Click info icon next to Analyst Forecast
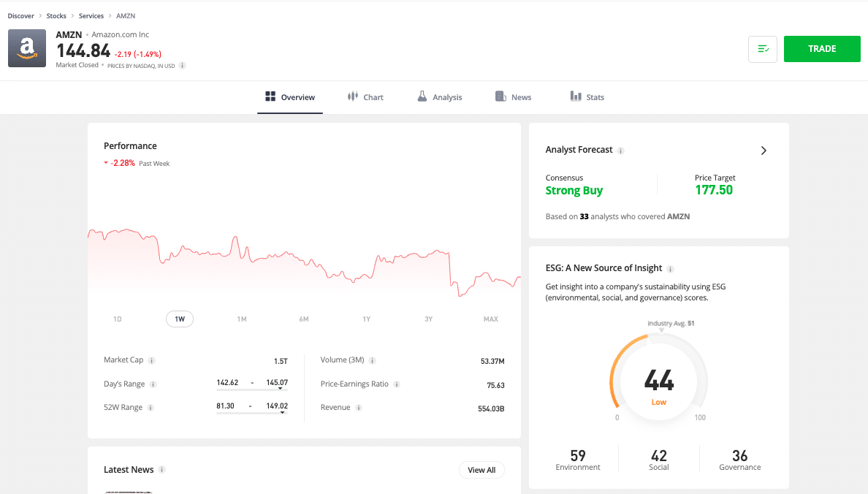This screenshot has height=494, width=868. click(621, 151)
